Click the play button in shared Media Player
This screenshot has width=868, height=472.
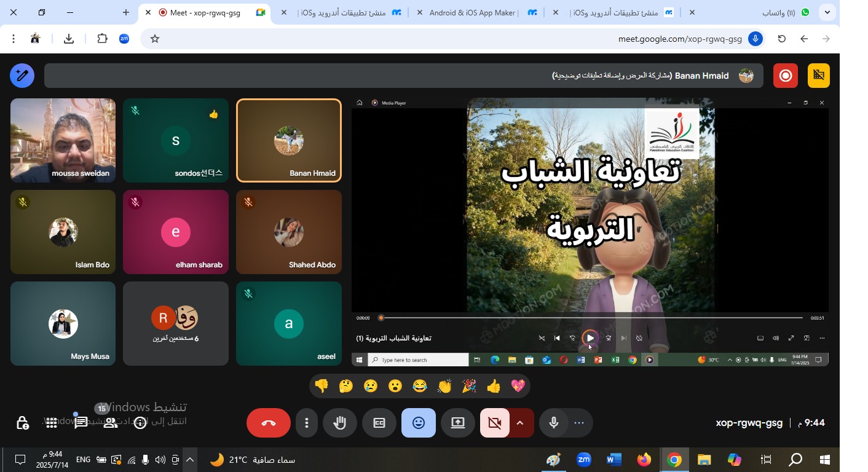click(590, 338)
